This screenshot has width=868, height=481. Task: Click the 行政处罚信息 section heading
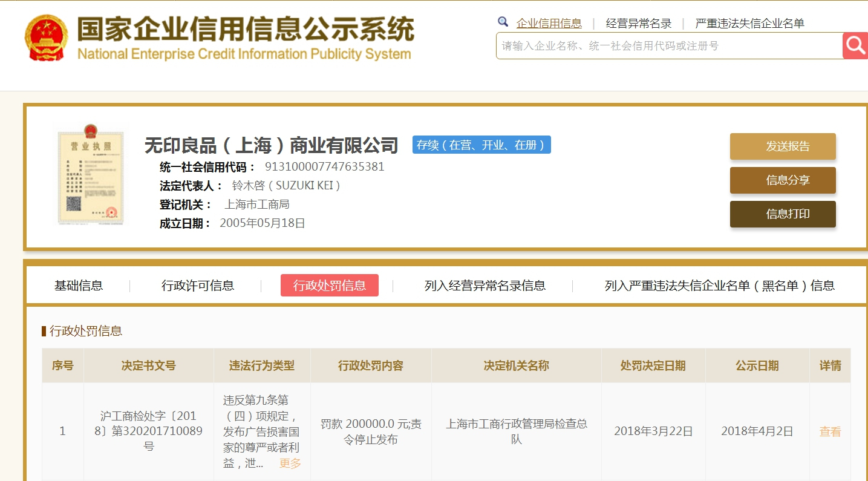pos(86,331)
